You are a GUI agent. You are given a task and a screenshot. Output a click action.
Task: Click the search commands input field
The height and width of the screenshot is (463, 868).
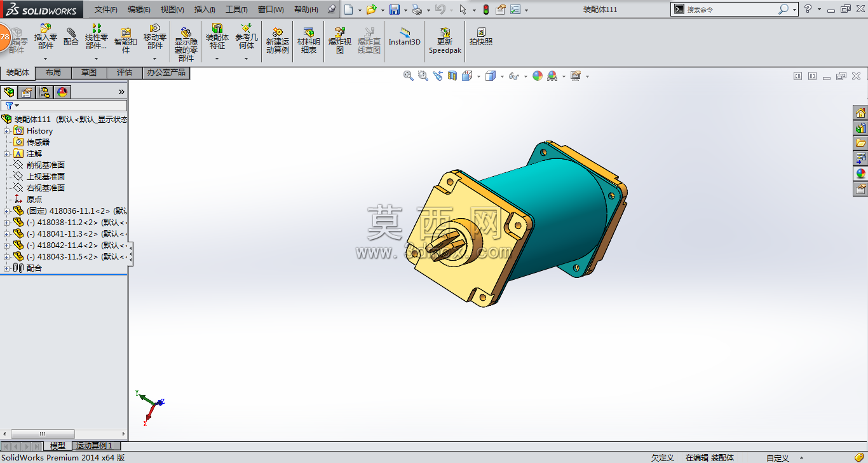731,10
